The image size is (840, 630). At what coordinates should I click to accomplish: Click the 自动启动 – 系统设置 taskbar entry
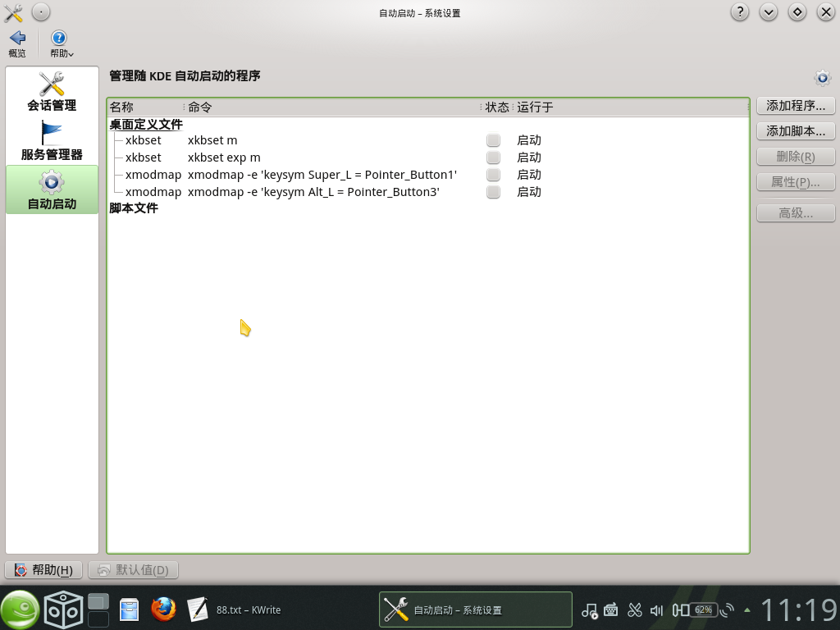pos(475,609)
